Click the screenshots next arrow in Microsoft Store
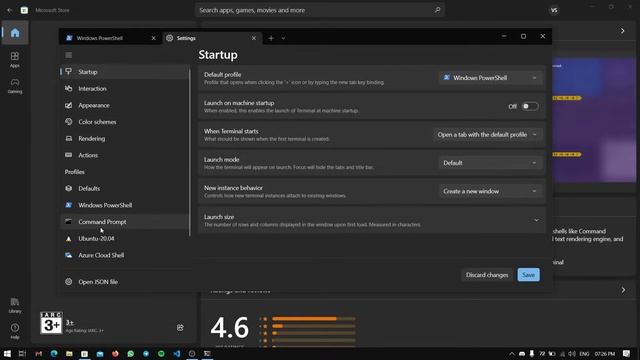Image resolution: width=640 pixels, height=360 pixels. 622,31
